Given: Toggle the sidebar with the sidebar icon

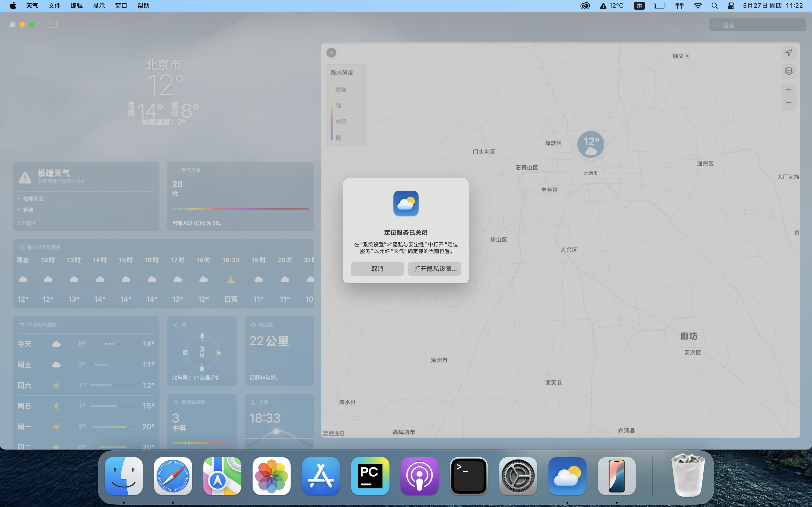Looking at the screenshot, I should coord(52,24).
